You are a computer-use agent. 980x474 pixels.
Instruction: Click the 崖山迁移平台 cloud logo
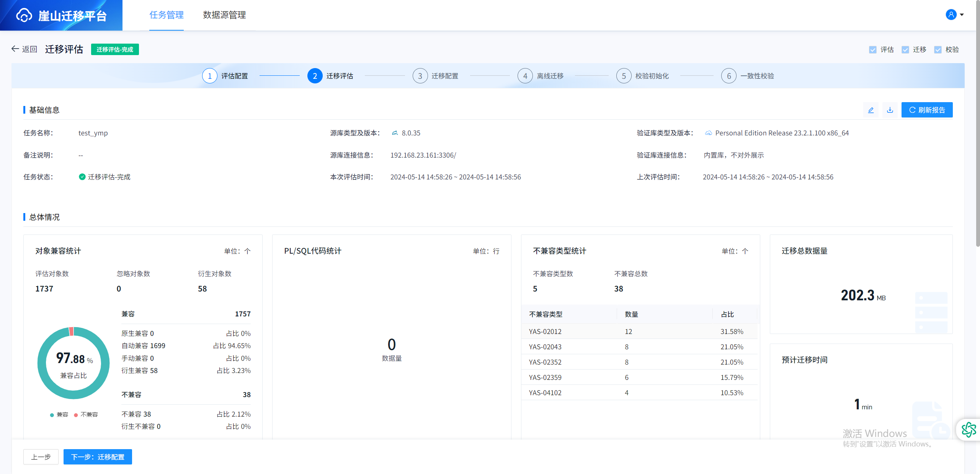tap(24, 16)
